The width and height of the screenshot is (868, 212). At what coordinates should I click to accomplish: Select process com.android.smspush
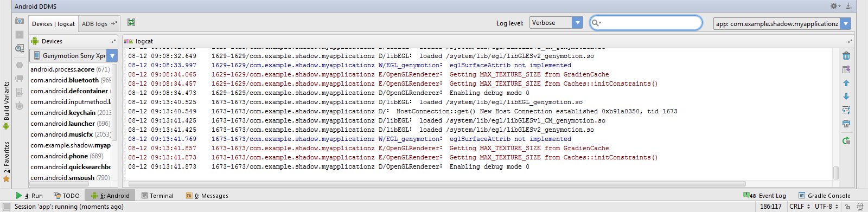[x=70, y=178]
